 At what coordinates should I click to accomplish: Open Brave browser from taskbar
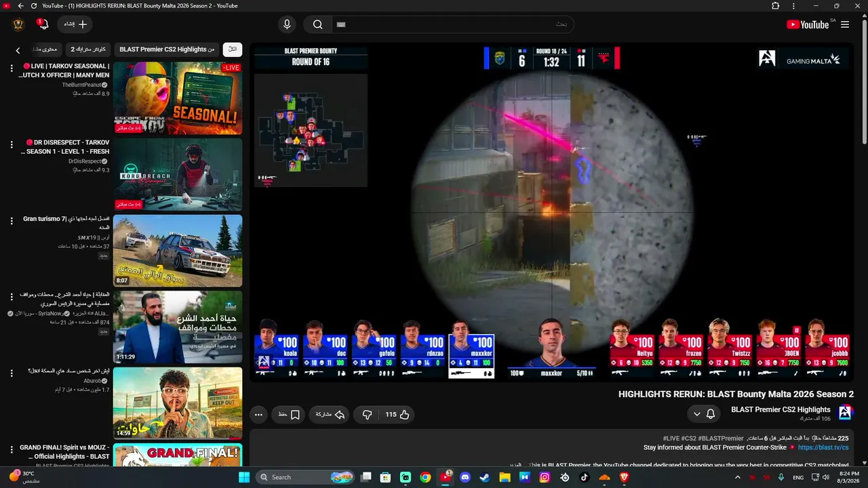click(624, 477)
